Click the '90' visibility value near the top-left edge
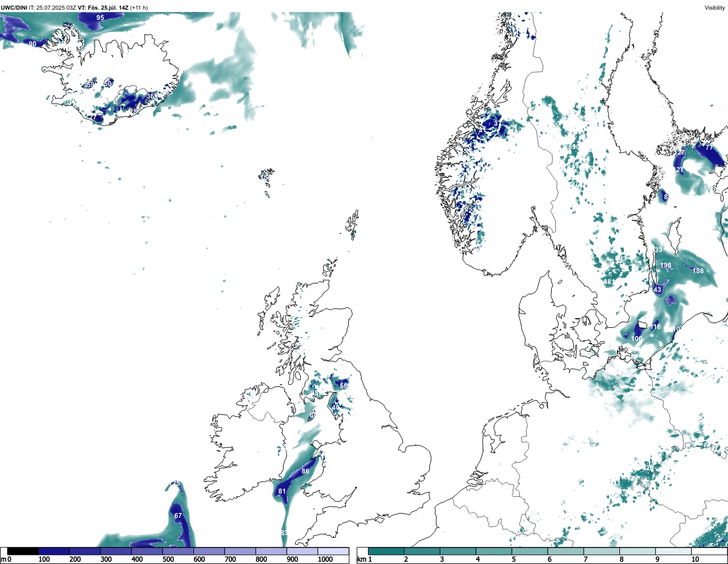 pos(32,44)
